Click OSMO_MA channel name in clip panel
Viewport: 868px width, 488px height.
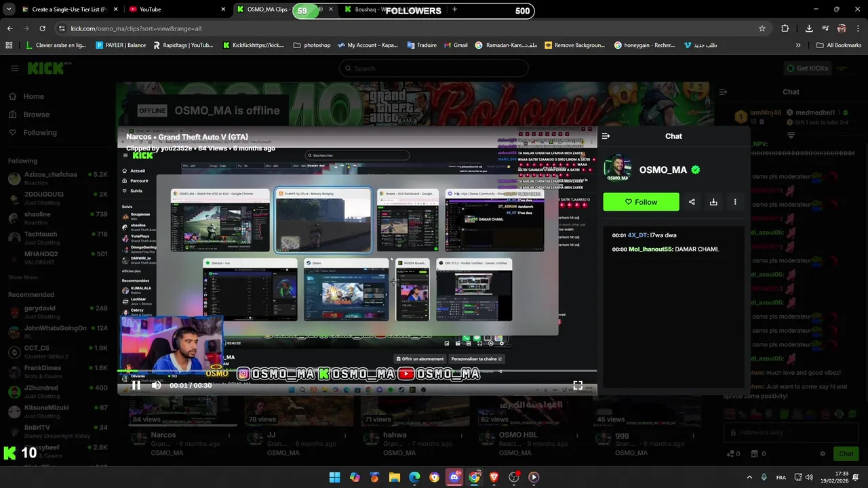663,170
